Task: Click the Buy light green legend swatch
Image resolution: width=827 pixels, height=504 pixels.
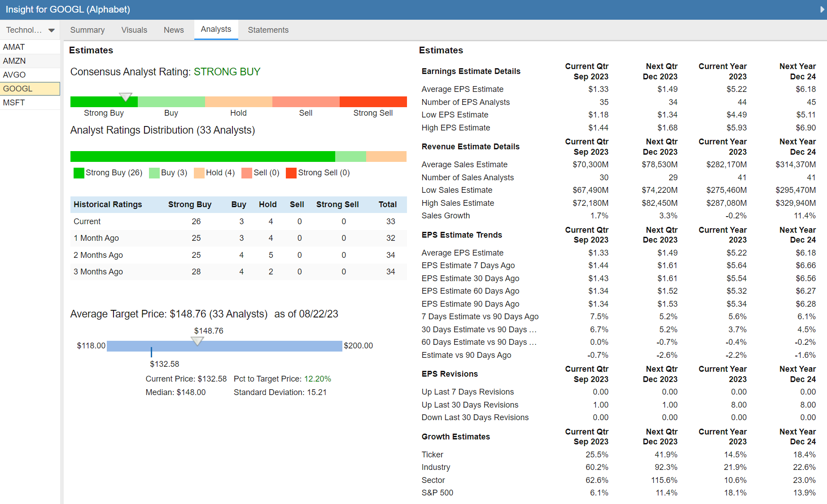Action: [154, 173]
